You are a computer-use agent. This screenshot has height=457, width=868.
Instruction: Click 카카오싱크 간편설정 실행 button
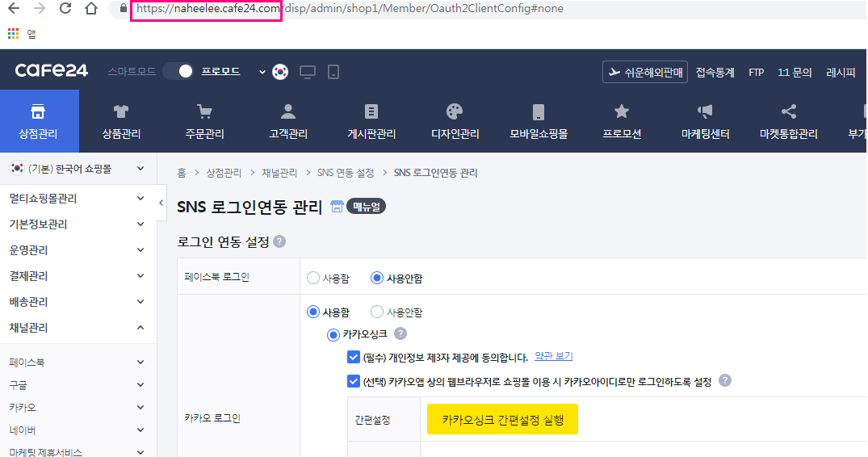tap(503, 419)
